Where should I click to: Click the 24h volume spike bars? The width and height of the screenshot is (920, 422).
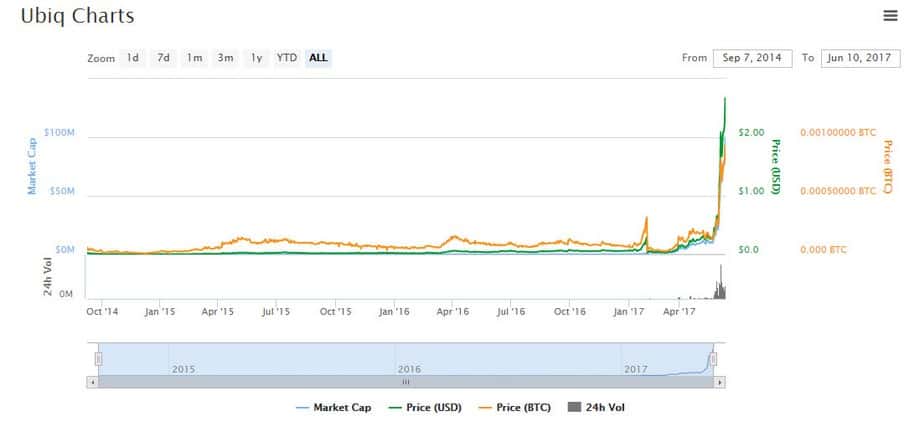pos(720,284)
